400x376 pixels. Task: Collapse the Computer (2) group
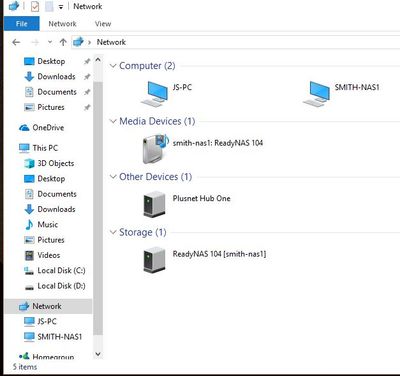tap(113, 66)
